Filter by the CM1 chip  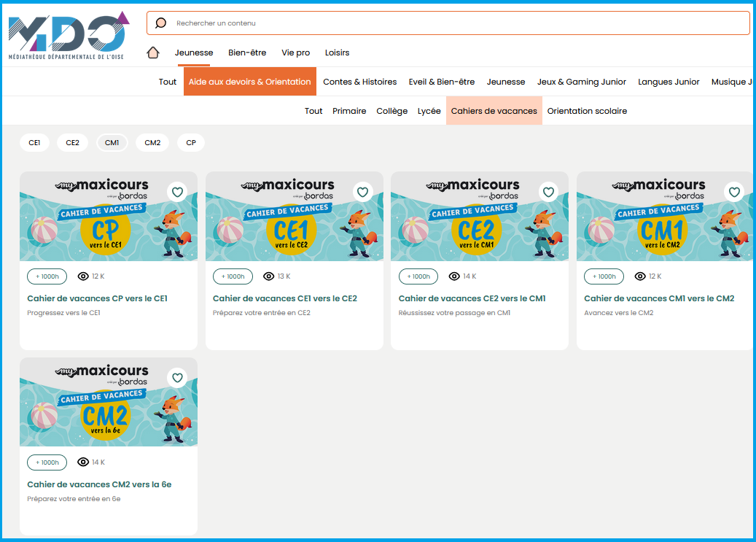click(x=112, y=143)
